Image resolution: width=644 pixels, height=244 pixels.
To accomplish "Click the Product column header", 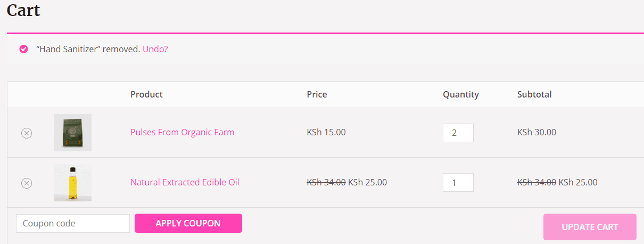I will [146, 94].
